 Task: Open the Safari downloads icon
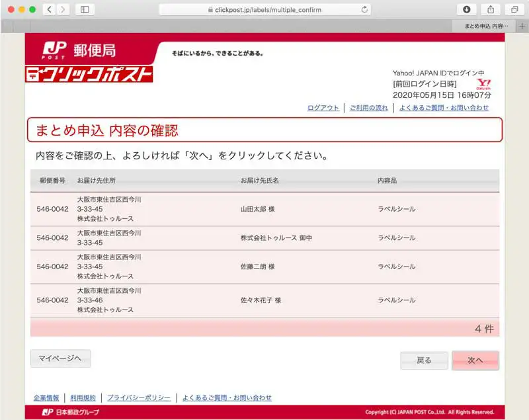(467, 9)
